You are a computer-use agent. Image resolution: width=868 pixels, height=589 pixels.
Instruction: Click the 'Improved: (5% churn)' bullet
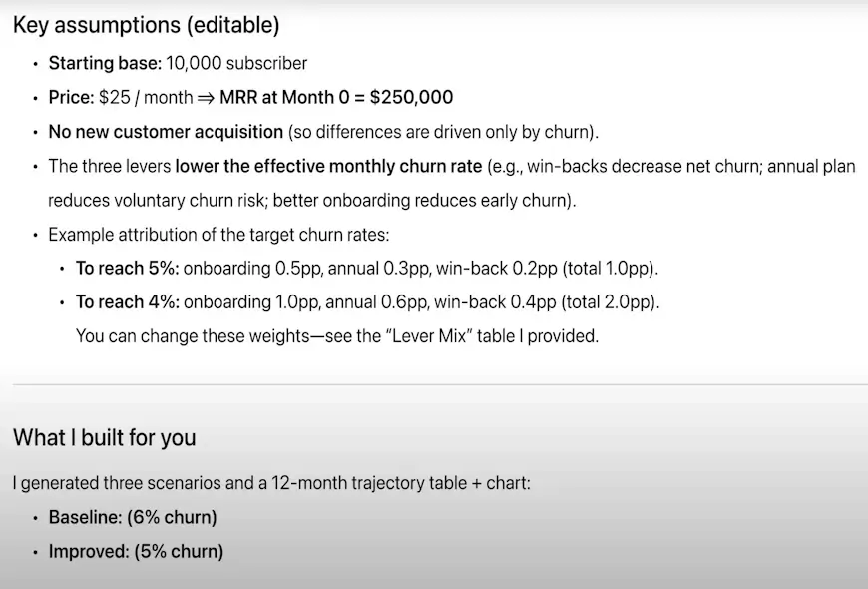[136, 552]
